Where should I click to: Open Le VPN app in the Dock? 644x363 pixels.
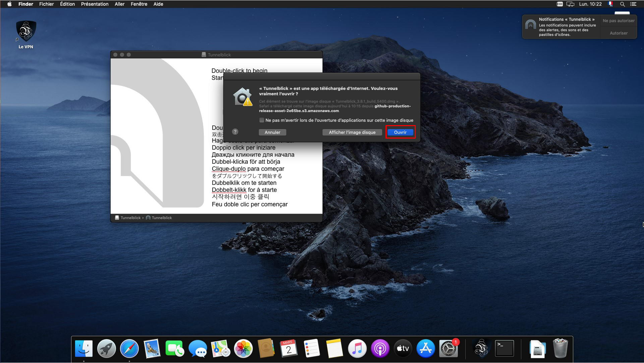[x=481, y=349]
